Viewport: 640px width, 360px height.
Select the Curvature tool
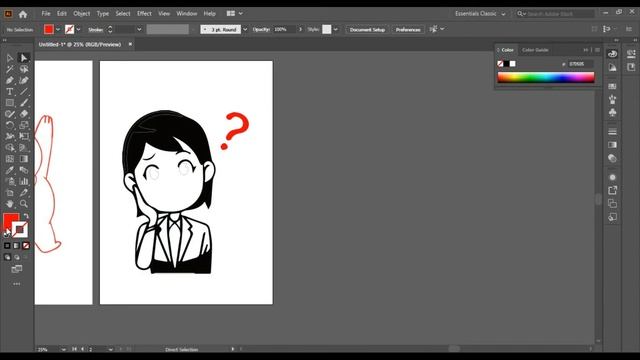coord(24,80)
